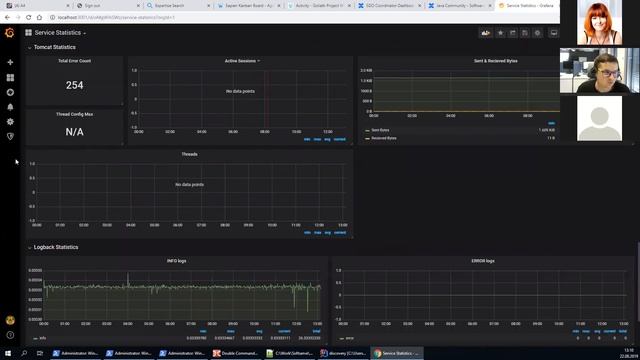The image size is (640, 360).
Task: Open the Thread Config Max panel title
Action: [x=74, y=114]
